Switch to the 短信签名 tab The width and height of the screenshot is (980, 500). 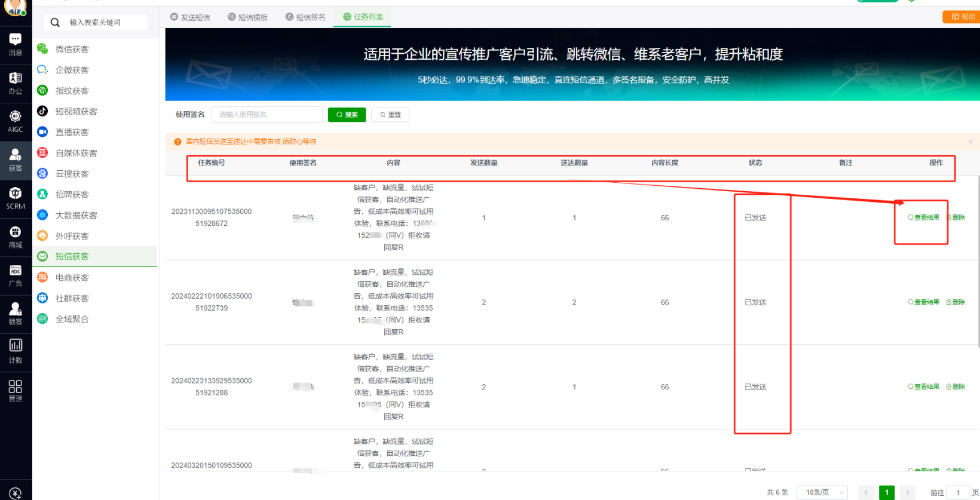pyautogui.click(x=305, y=17)
